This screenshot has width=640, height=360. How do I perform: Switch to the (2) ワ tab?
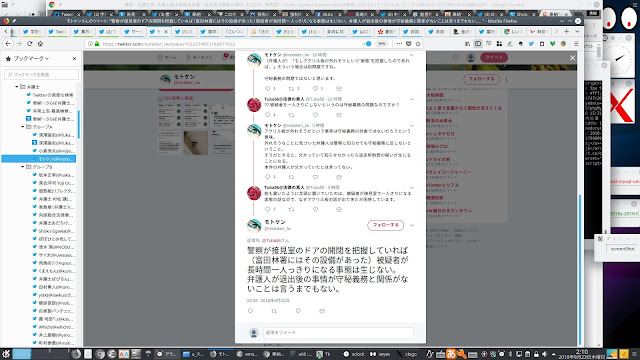108,31
